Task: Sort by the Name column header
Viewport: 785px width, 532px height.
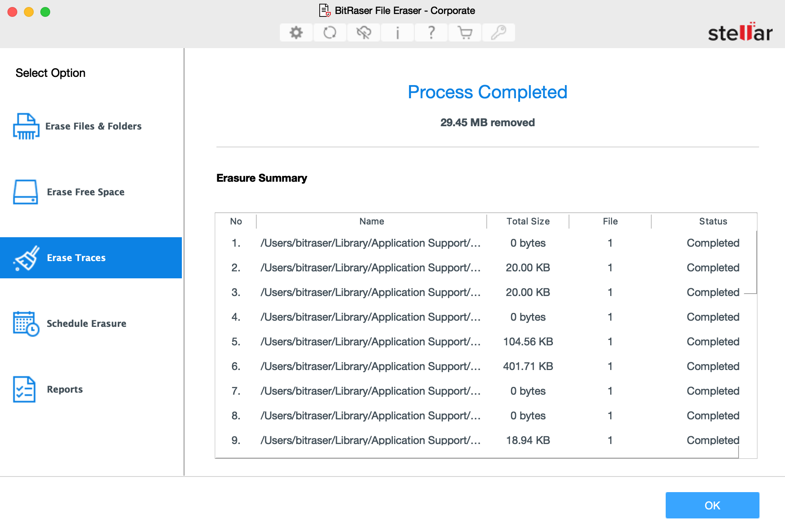Action: tap(372, 221)
